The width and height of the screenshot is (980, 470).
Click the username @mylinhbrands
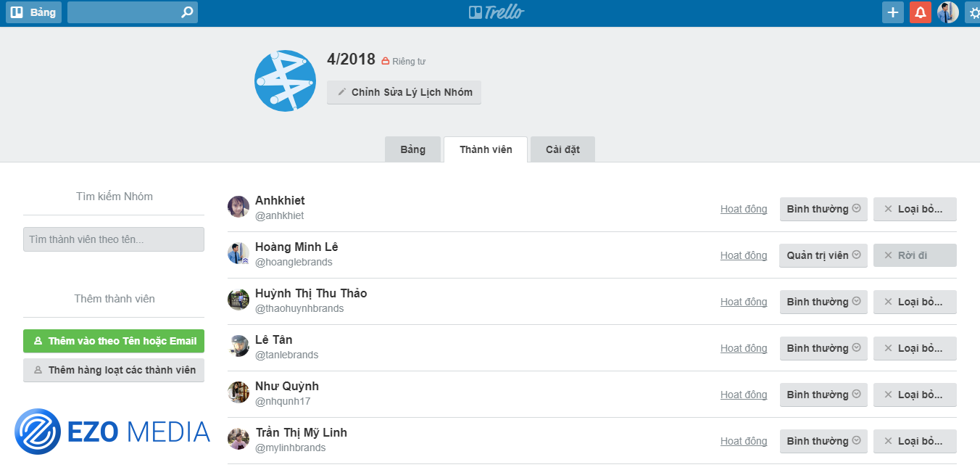coord(291,448)
